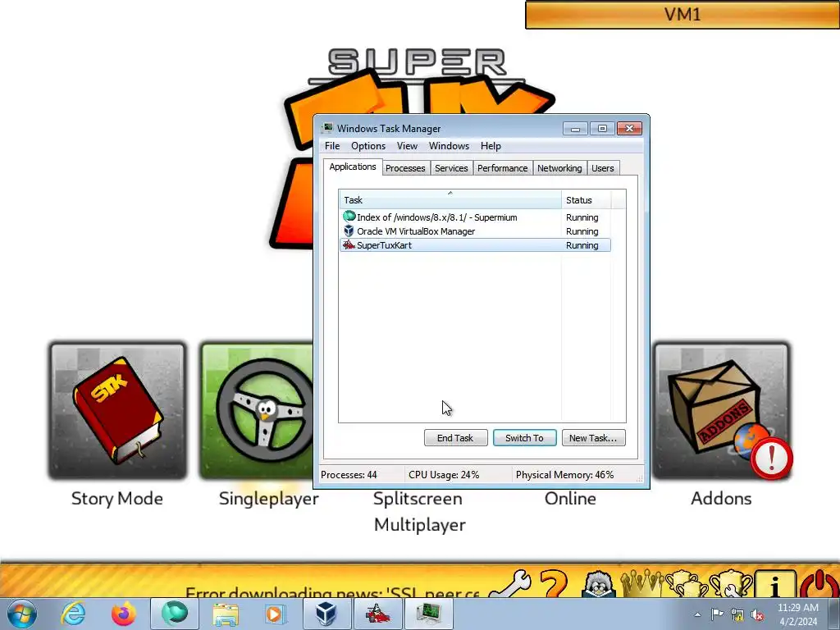840x630 pixels.
Task: Click the Splitscreen Multiplayer label
Action: (419, 512)
